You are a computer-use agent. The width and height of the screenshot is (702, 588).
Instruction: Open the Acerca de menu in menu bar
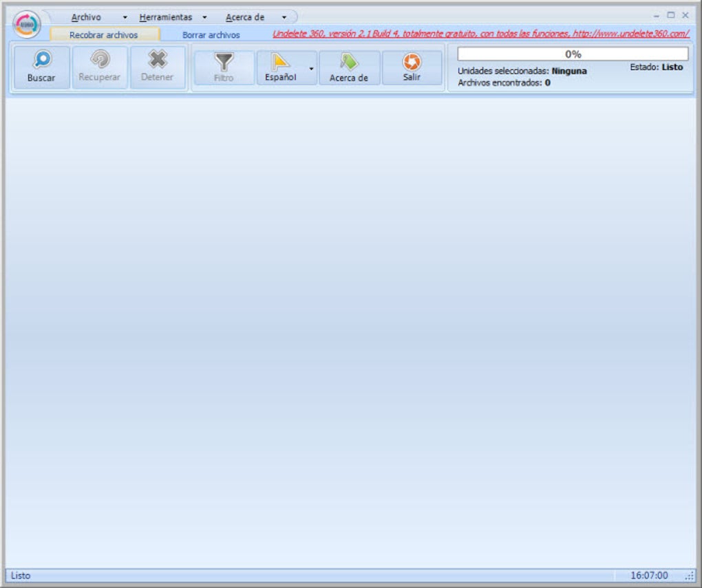(245, 17)
